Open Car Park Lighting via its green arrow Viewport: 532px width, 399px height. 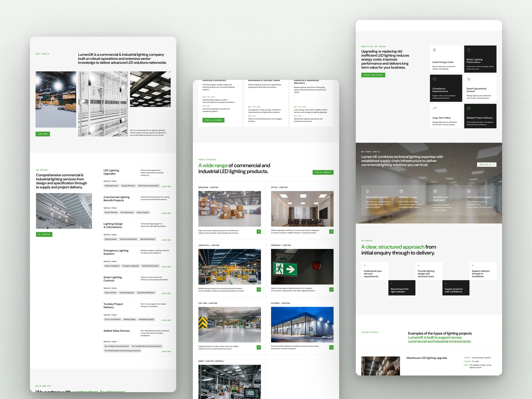[259, 347]
